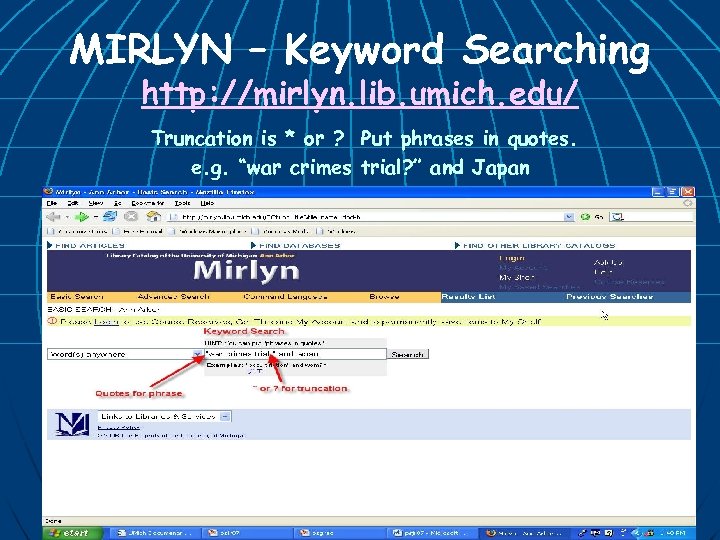This screenshot has width=720, height=540.
Task: Click the Stop loading icon
Action: point(131,216)
